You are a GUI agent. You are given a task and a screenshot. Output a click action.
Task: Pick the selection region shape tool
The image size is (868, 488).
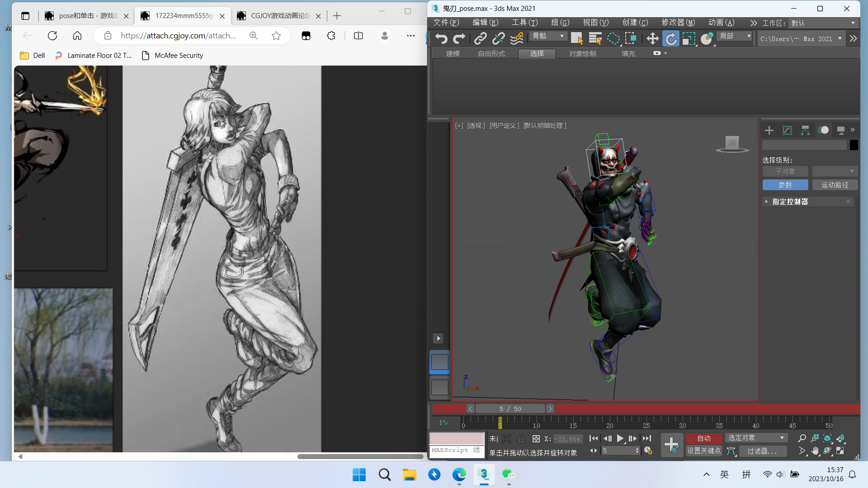[x=613, y=39]
